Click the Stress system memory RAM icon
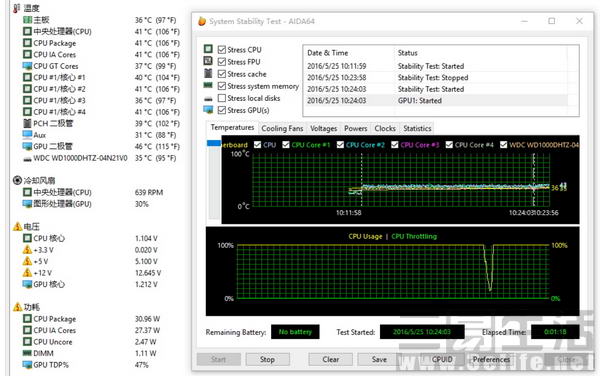This screenshot has height=376, width=600. pyautogui.click(x=208, y=85)
